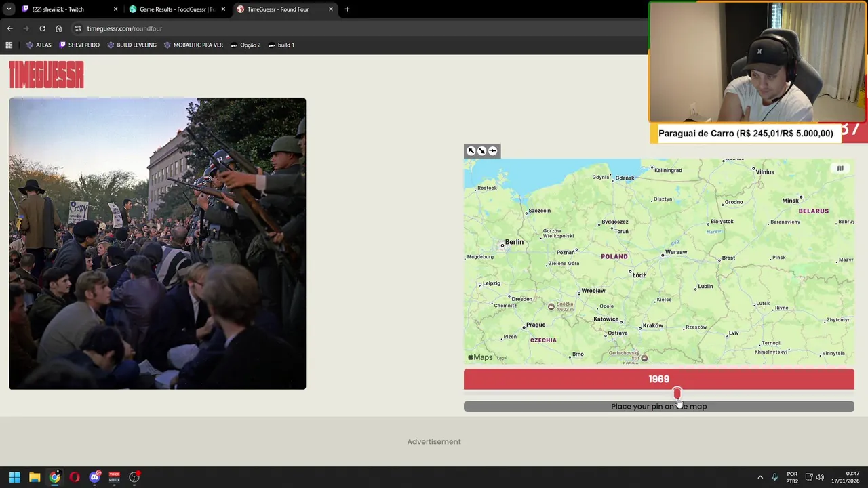Click the map enlarge arrow icon
This screenshot has width=868, height=488.
[471, 150]
